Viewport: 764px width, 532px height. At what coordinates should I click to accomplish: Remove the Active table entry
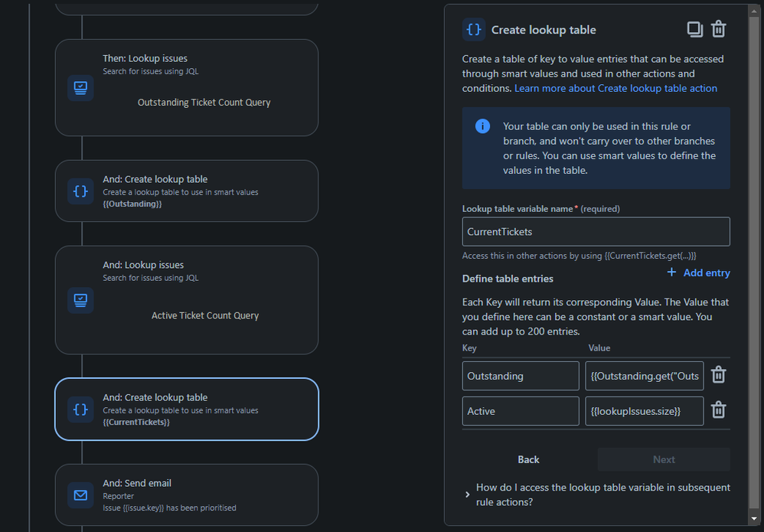coord(718,410)
